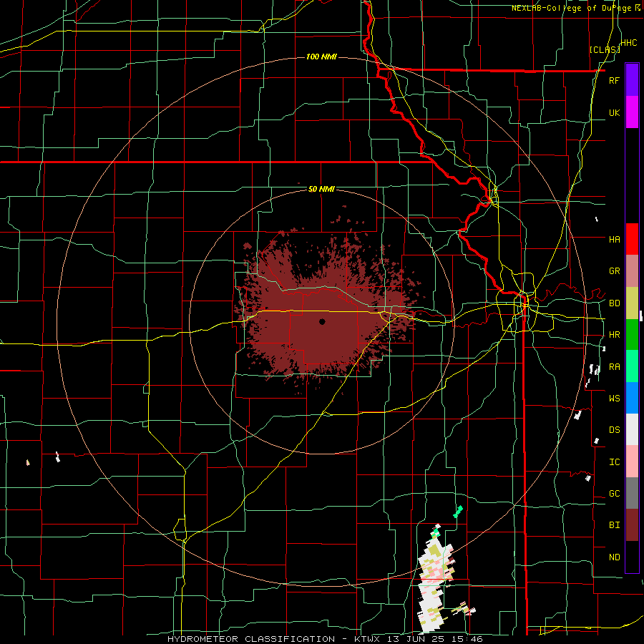Click the '100 NMI' range ring label

coord(321,57)
